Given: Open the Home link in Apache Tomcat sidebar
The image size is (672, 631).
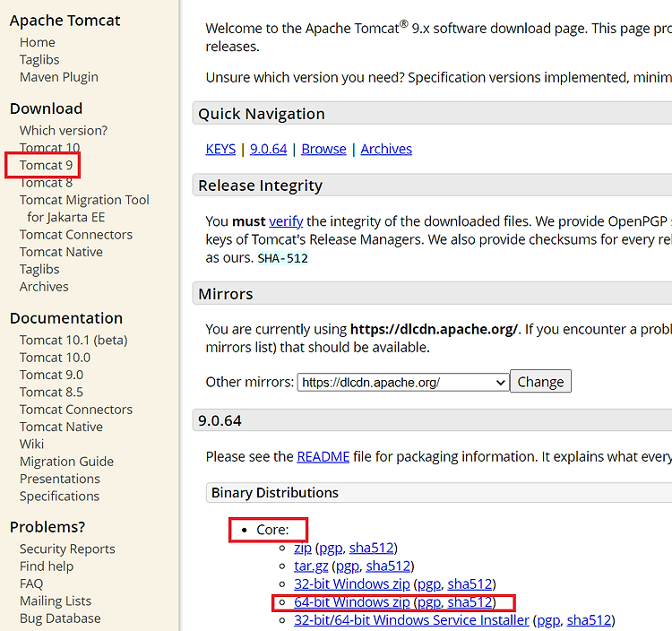Looking at the screenshot, I should tap(38, 42).
